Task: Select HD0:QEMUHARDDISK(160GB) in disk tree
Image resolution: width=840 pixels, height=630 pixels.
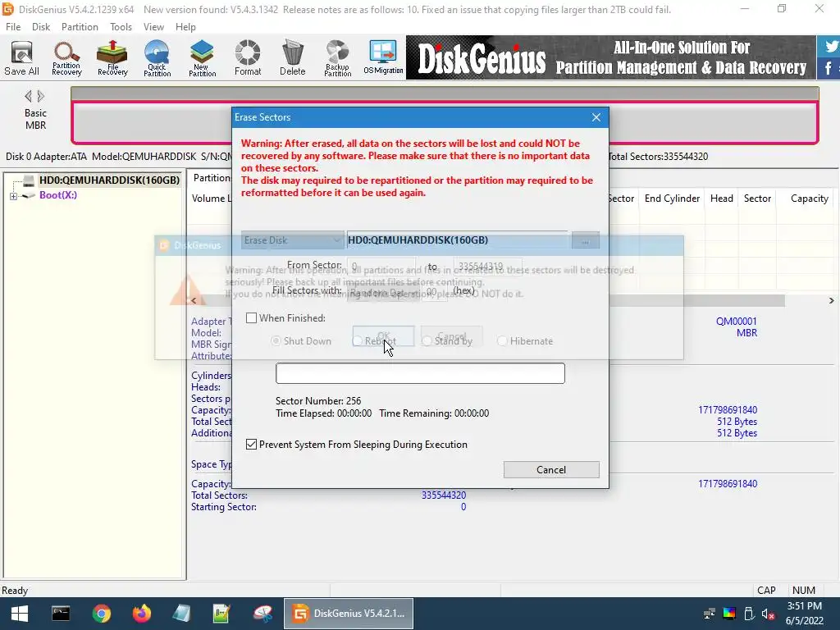Action: tap(109, 180)
